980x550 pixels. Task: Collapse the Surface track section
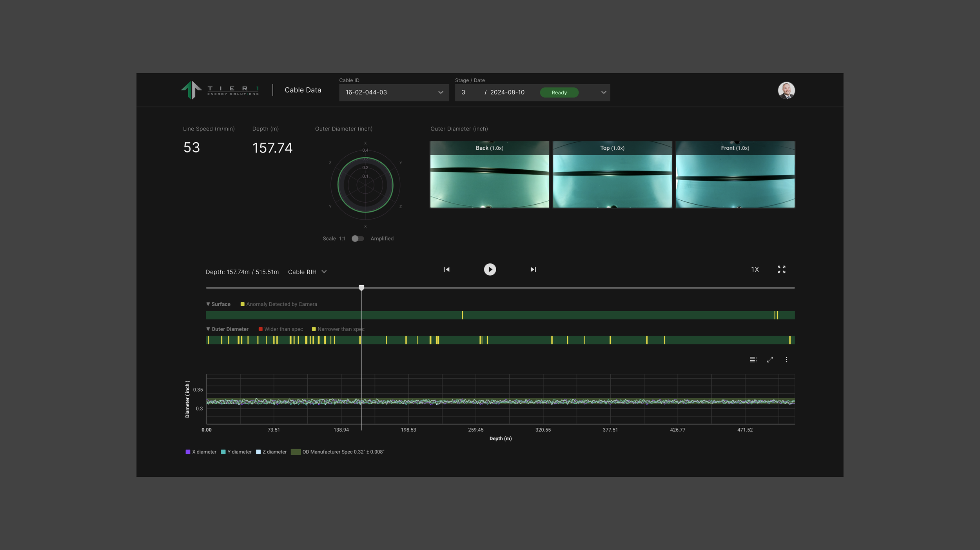pyautogui.click(x=208, y=304)
